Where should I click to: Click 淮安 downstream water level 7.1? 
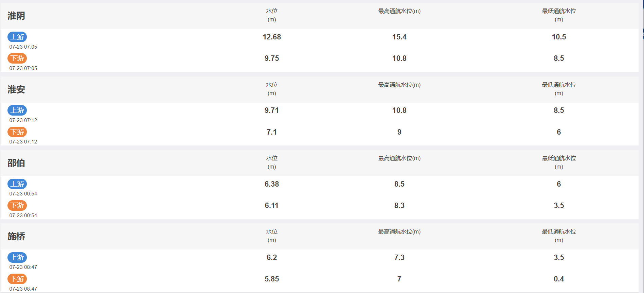[272, 132]
